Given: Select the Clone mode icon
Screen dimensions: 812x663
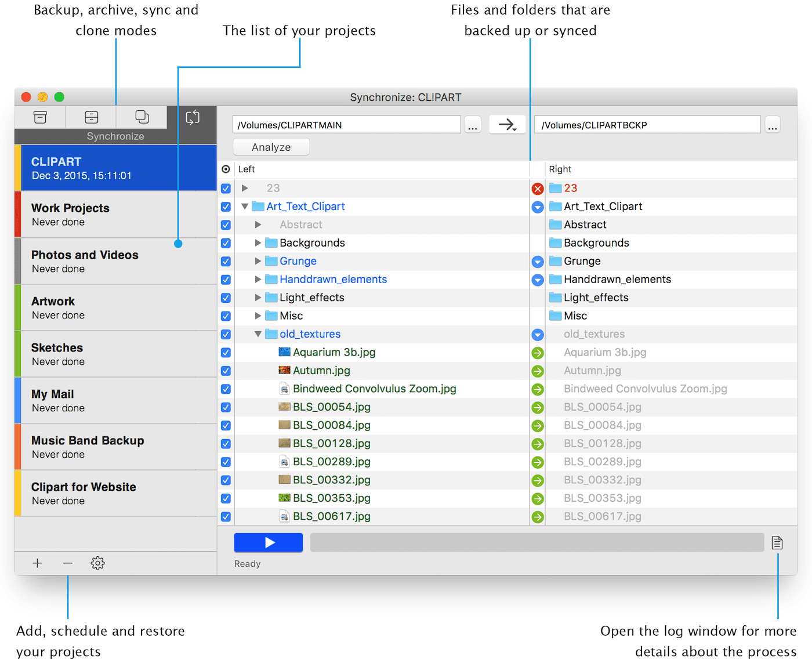Looking at the screenshot, I should (142, 117).
